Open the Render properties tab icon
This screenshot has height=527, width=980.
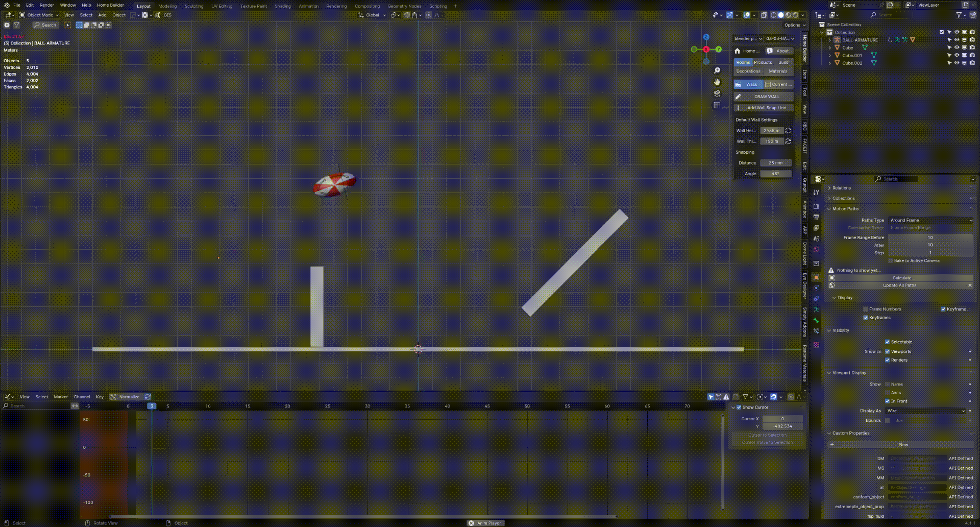click(816, 206)
